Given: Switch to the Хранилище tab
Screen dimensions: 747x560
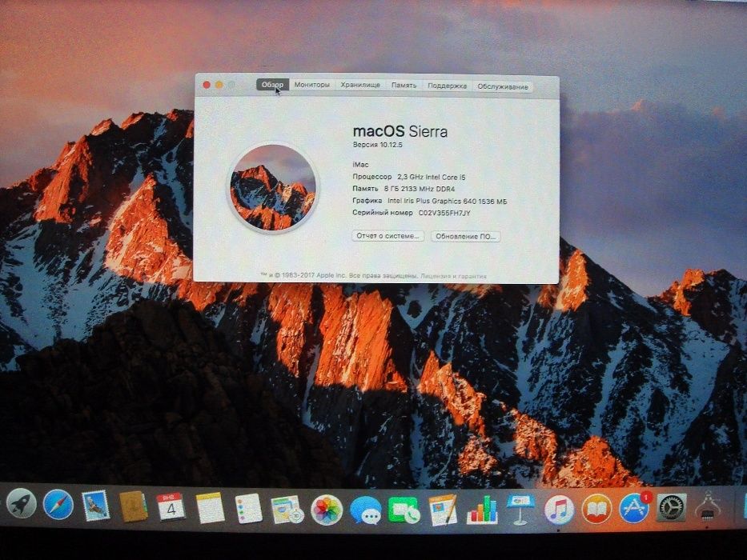Looking at the screenshot, I should point(360,86).
